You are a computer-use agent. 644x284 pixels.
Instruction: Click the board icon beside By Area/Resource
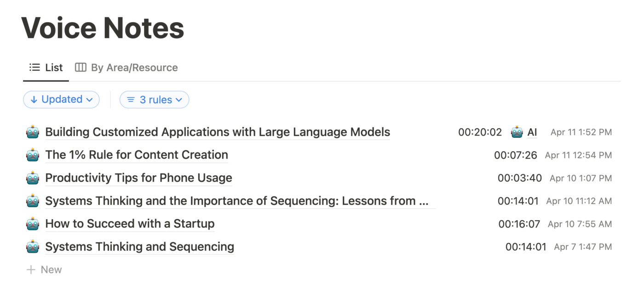tap(80, 68)
